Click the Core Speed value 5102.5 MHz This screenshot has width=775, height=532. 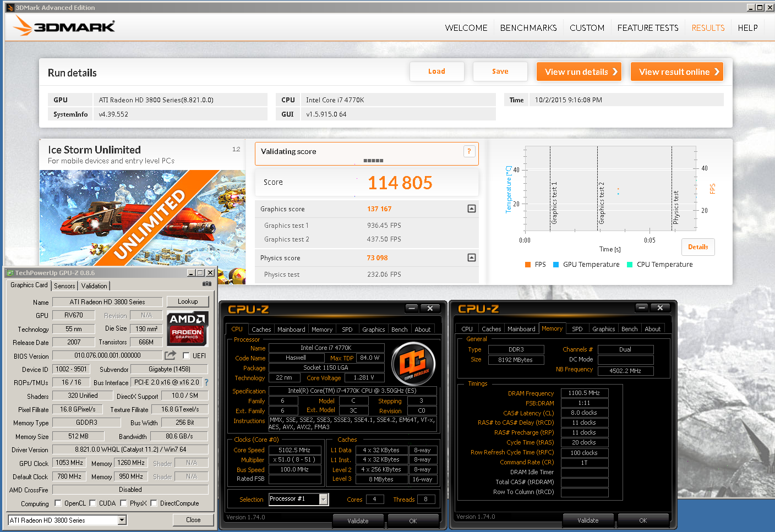click(294, 450)
